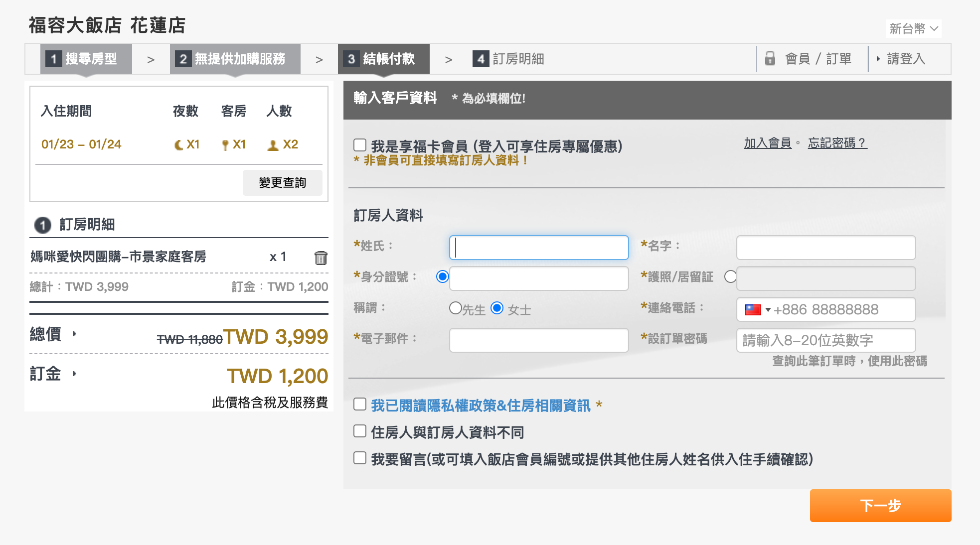
Task: Check the 享福卡會員 membership checkbox
Action: point(360,145)
